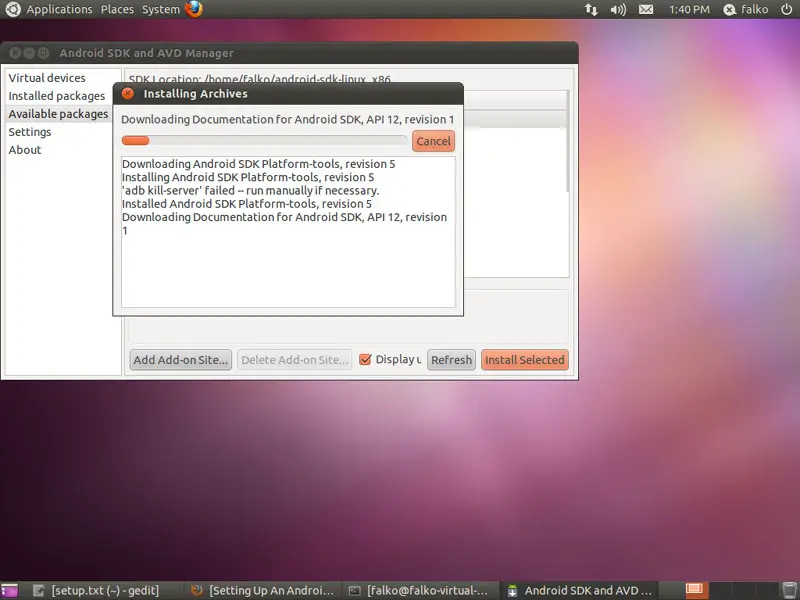
Task: Cancel the archive download
Action: coord(433,141)
